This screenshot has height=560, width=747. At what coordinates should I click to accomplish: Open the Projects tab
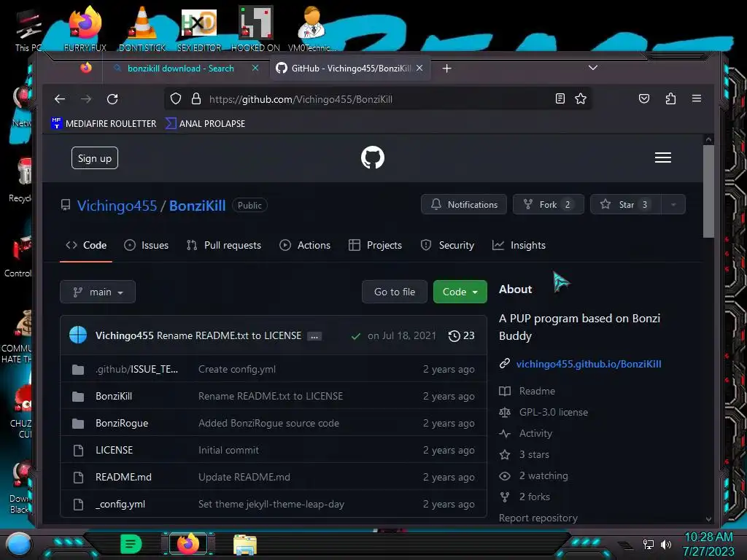pos(376,245)
